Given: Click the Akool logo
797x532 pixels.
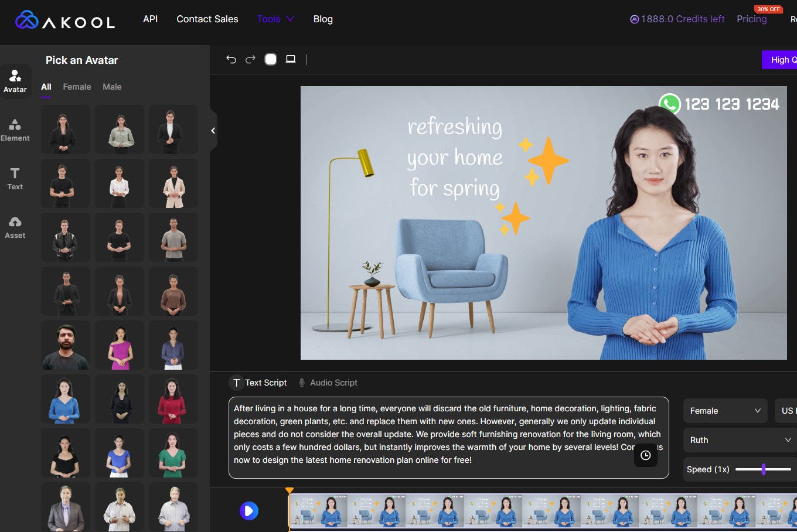Looking at the screenshot, I should [x=64, y=20].
